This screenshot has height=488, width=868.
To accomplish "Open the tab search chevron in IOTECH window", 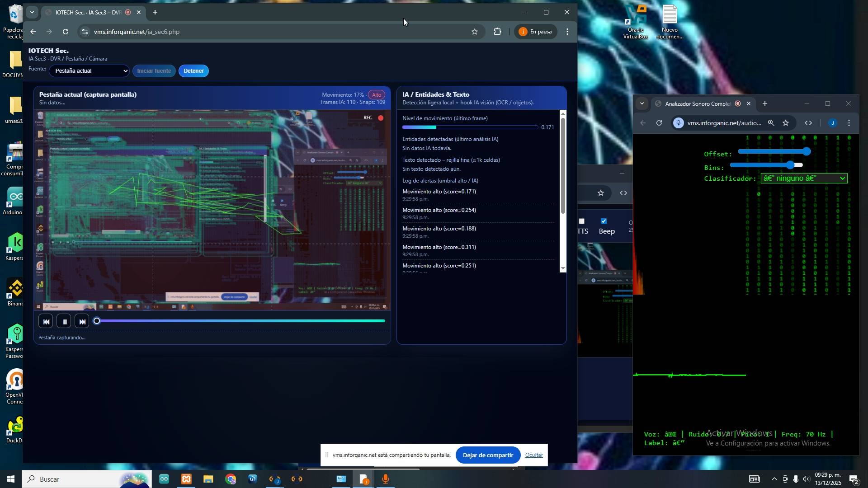I will 32,12.
